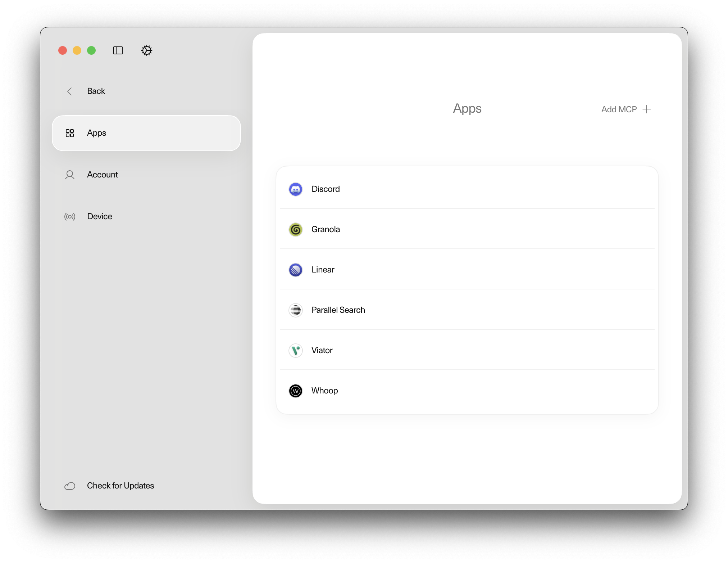Click the Back chevron arrow

(x=70, y=91)
